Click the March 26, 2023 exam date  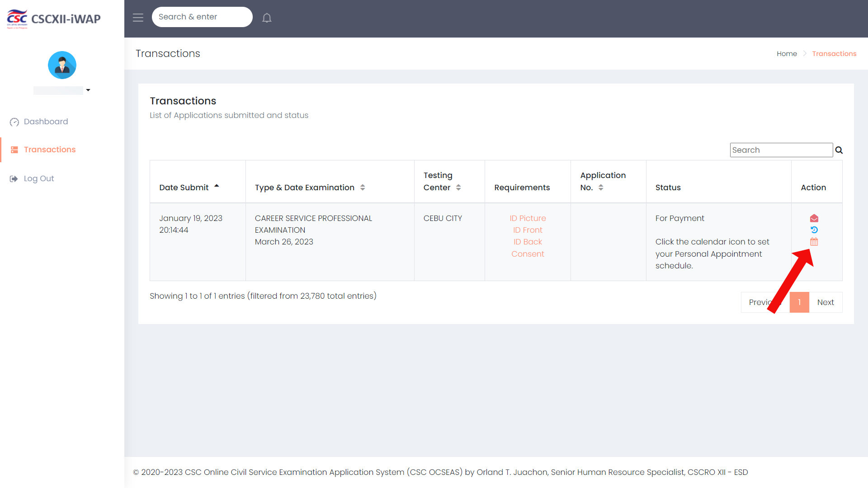[x=284, y=242]
